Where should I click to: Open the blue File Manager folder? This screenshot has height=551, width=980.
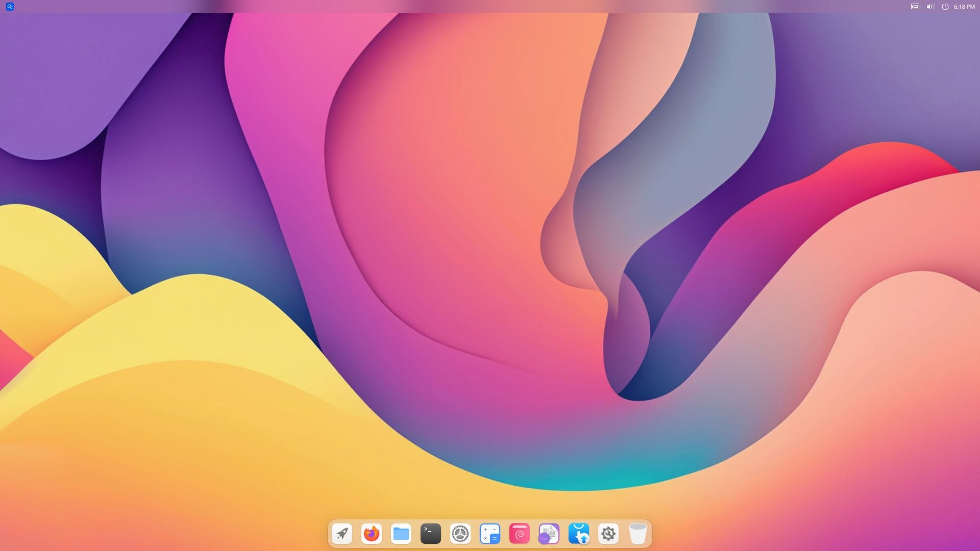[x=401, y=534]
